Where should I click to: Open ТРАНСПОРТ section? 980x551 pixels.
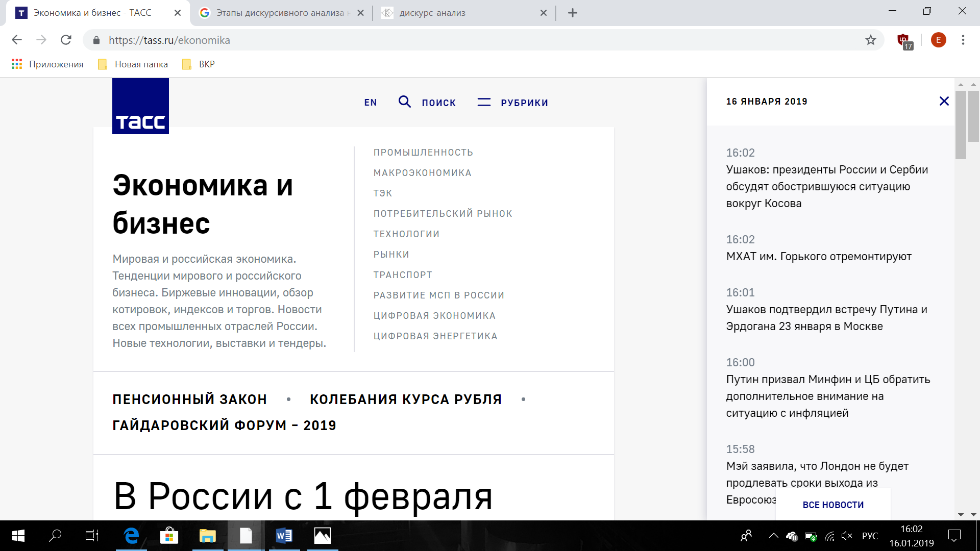pyautogui.click(x=403, y=275)
